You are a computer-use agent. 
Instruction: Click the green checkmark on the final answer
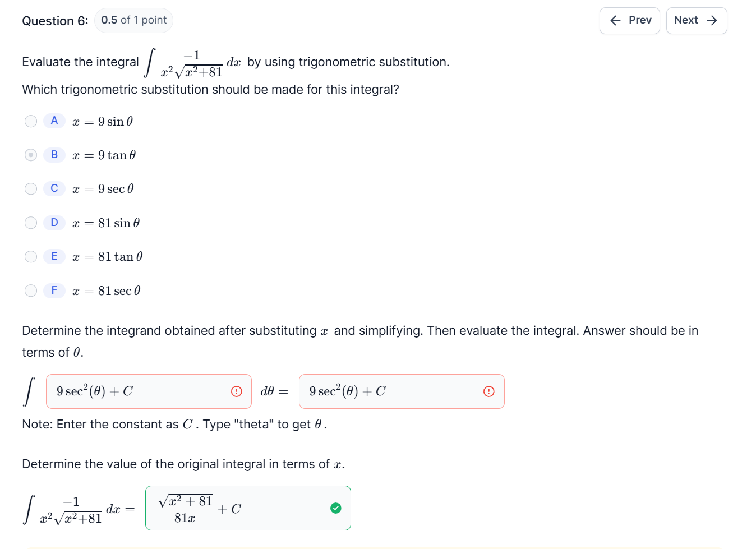[x=335, y=508]
